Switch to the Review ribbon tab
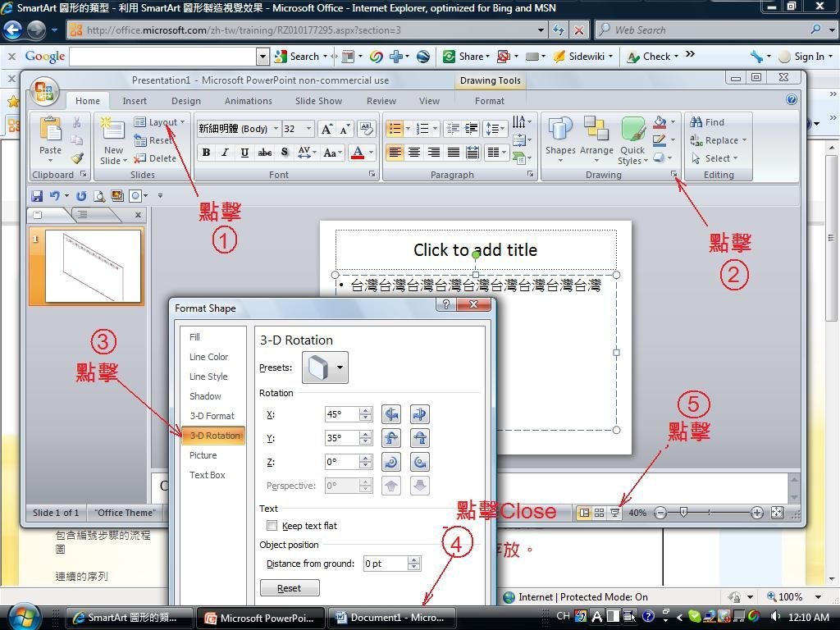 tap(381, 101)
